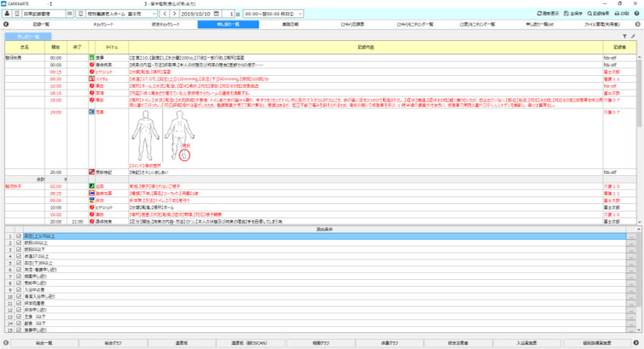Toggle the checkbox in condition row 3
The image size is (644, 349).
[x=18, y=249]
